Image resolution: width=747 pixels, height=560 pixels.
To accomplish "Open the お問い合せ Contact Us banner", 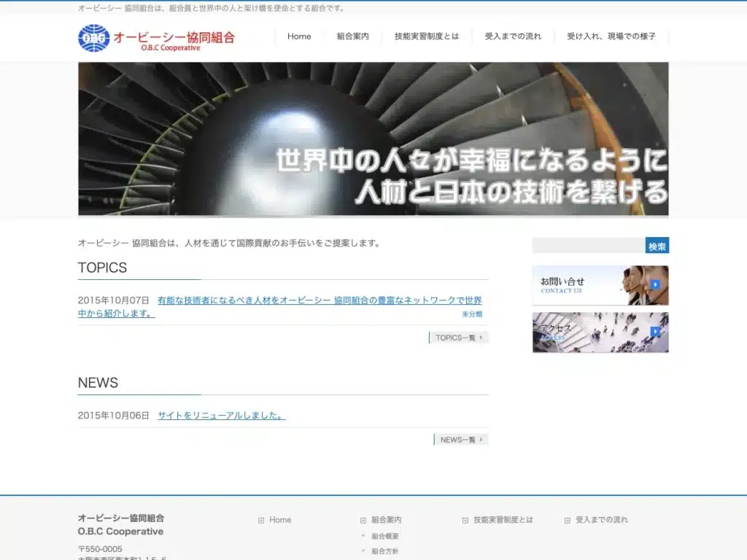I will (600, 285).
